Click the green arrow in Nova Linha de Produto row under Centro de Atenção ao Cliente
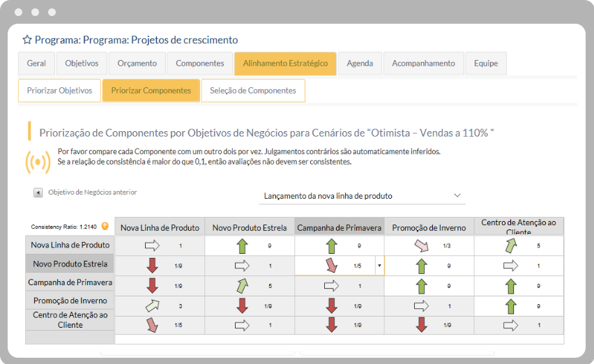The width and height of the screenshot is (594, 364). click(x=511, y=245)
